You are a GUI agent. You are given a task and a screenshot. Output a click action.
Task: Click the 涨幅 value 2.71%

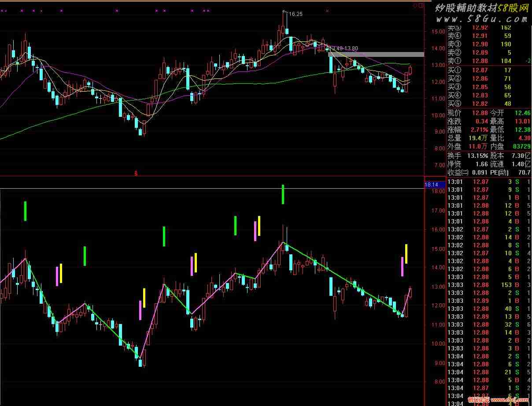pyautogui.click(x=480, y=130)
